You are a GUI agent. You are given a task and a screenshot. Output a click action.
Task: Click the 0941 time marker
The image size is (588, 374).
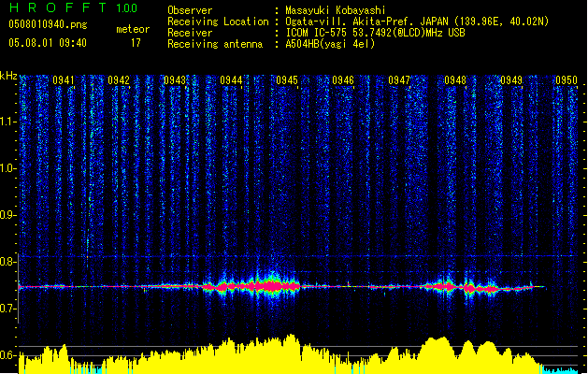point(64,81)
